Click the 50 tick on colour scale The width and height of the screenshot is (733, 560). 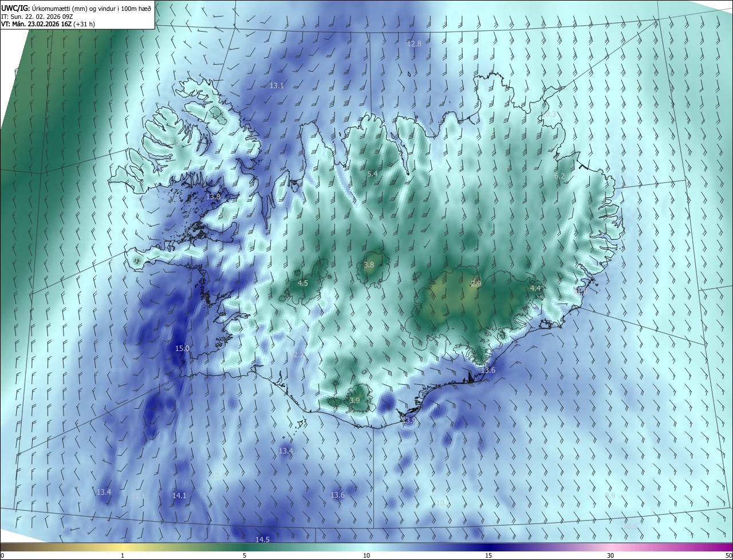coord(728,555)
